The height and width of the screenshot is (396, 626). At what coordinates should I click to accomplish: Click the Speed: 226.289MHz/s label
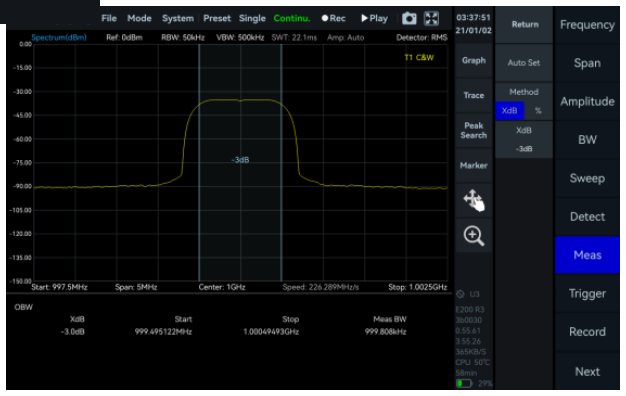pyautogui.click(x=321, y=287)
